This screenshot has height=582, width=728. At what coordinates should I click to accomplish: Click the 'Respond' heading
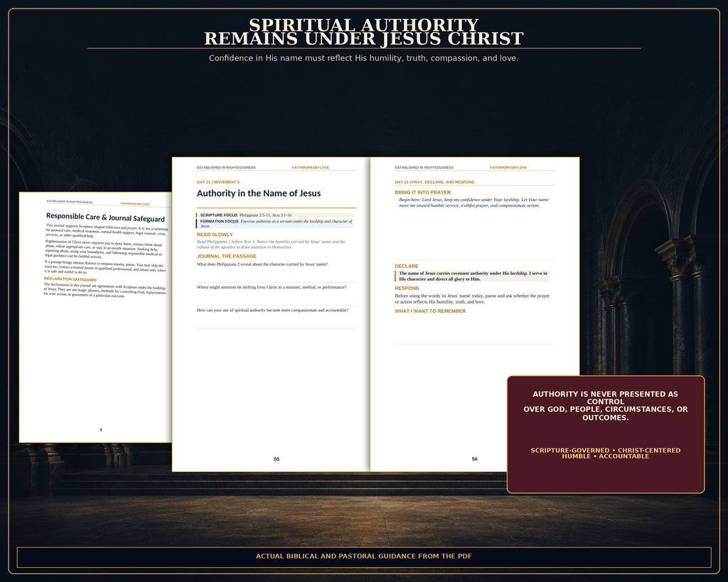click(x=407, y=289)
